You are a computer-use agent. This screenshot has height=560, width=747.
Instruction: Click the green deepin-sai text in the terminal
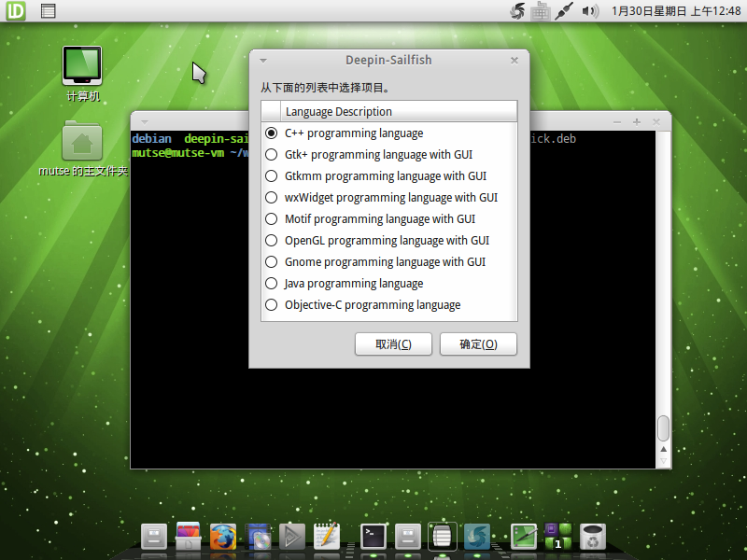coord(217,138)
